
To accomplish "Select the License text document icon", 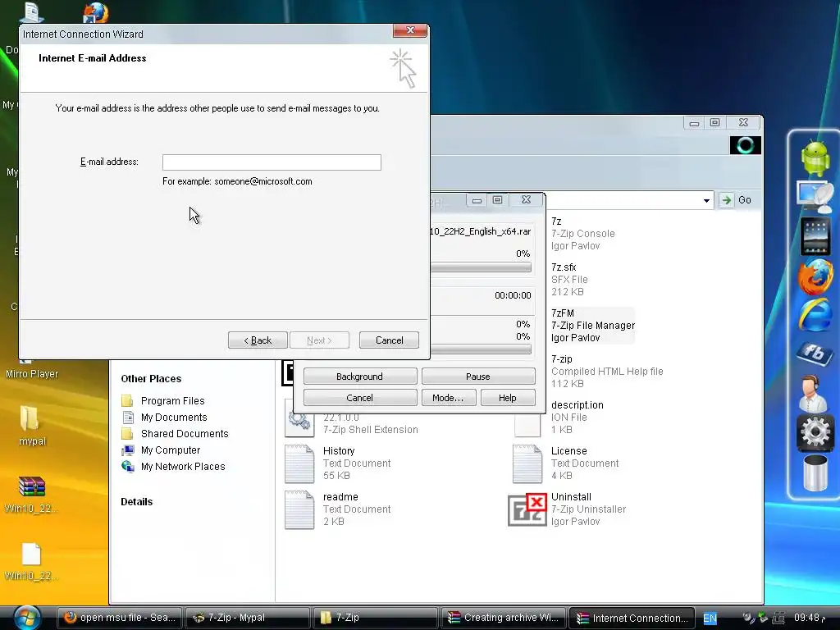I will pyautogui.click(x=527, y=464).
